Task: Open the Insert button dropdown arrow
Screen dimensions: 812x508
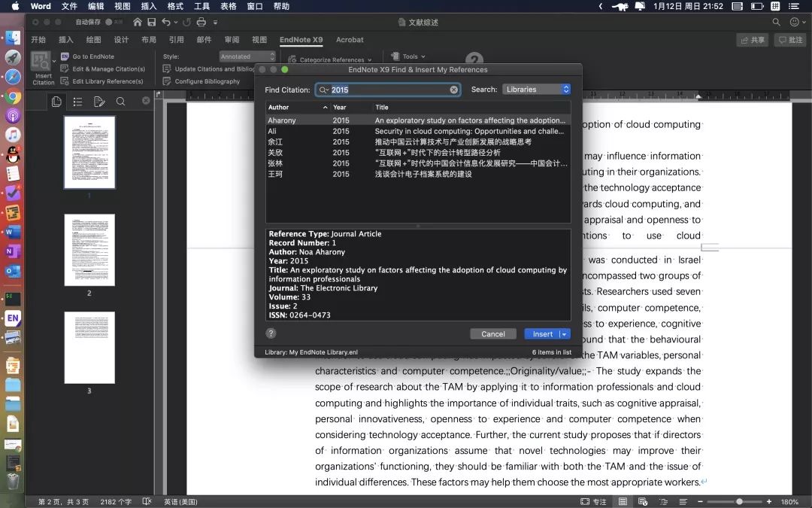Action: tap(565, 334)
